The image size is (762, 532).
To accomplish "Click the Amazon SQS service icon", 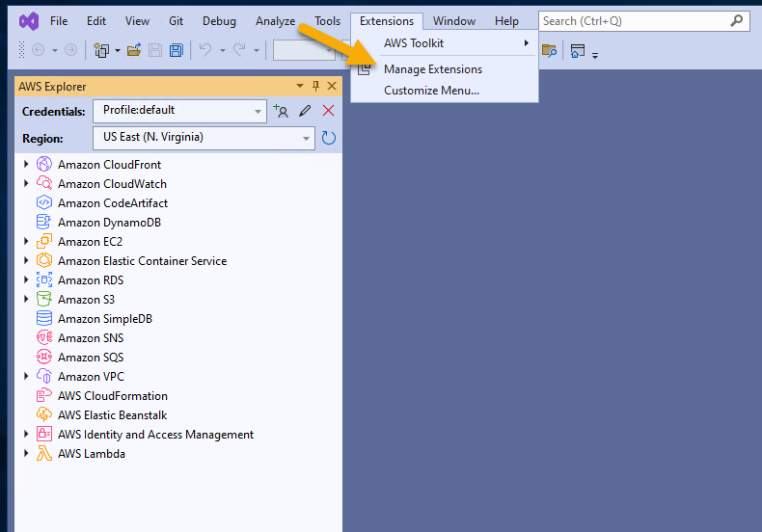I will coord(44,357).
